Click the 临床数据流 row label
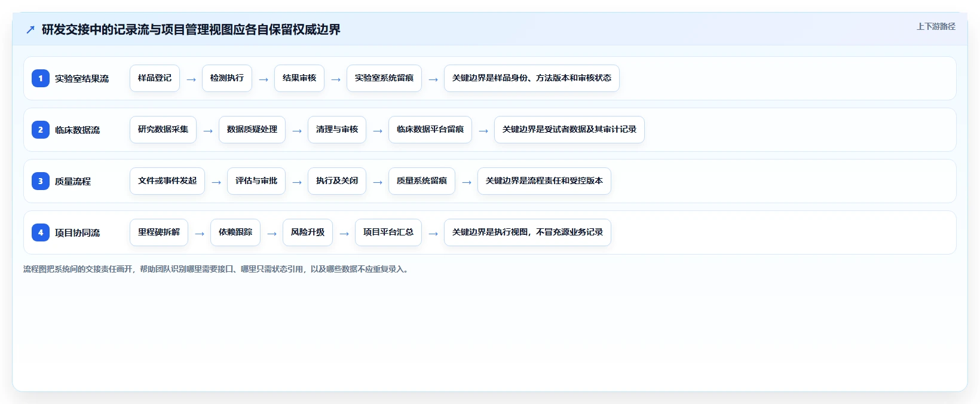Screen dimensions: 980x404 pyautogui.click(x=78, y=130)
